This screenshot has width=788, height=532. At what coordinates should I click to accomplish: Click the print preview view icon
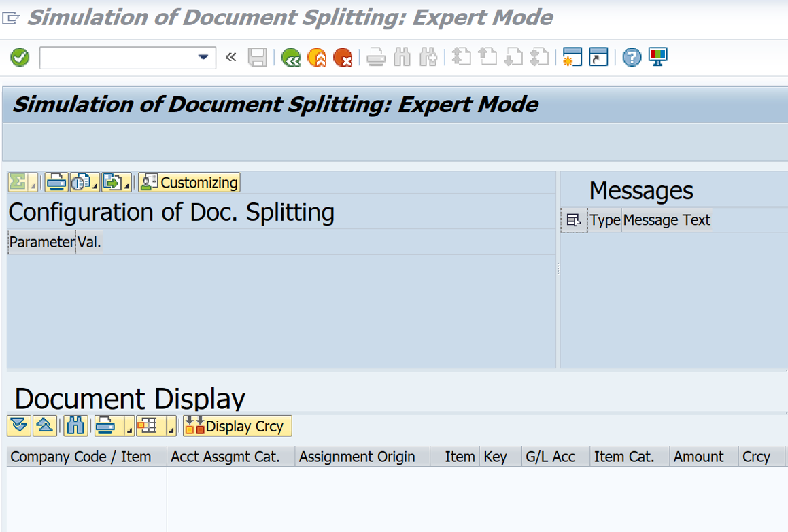click(x=80, y=182)
